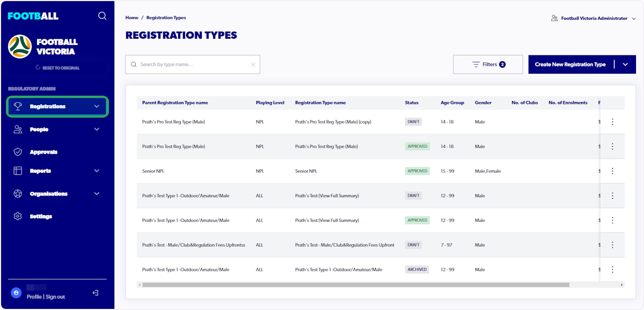Click the Status column header
The height and width of the screenshot is (310, 644).
pos(412,103)
